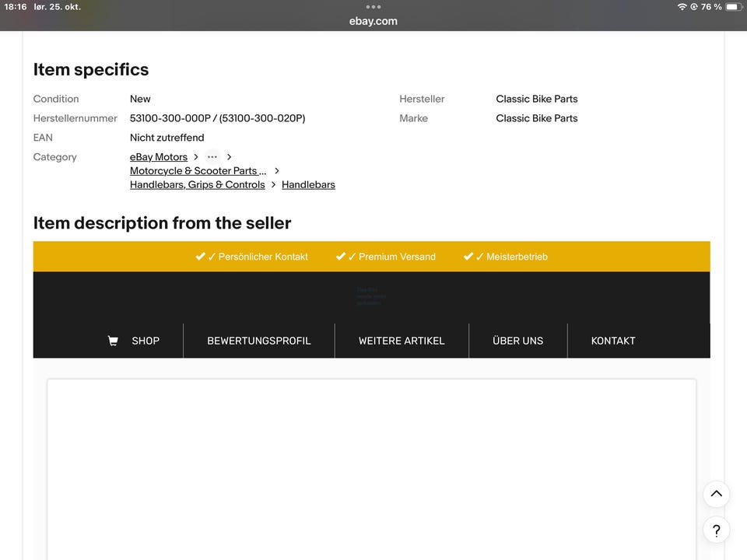
Task: Click the chevron after Motorcycle & Scooter Parts
Action: point(277,170)
